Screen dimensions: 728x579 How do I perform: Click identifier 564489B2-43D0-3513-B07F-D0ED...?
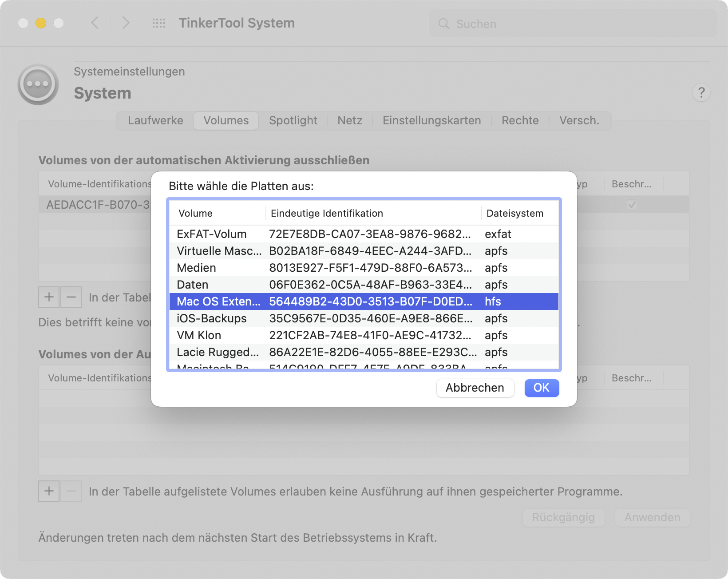(x=370, y=301)
